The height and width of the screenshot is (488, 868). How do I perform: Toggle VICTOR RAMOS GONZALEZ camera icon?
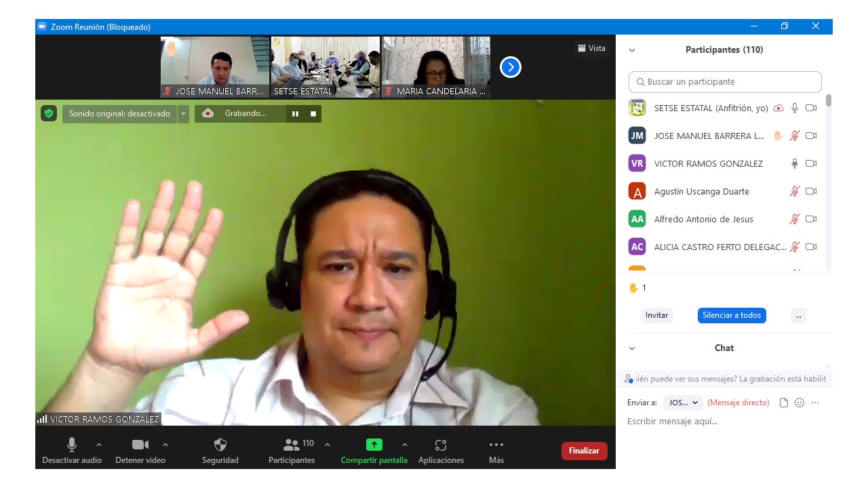coord(811,163)
